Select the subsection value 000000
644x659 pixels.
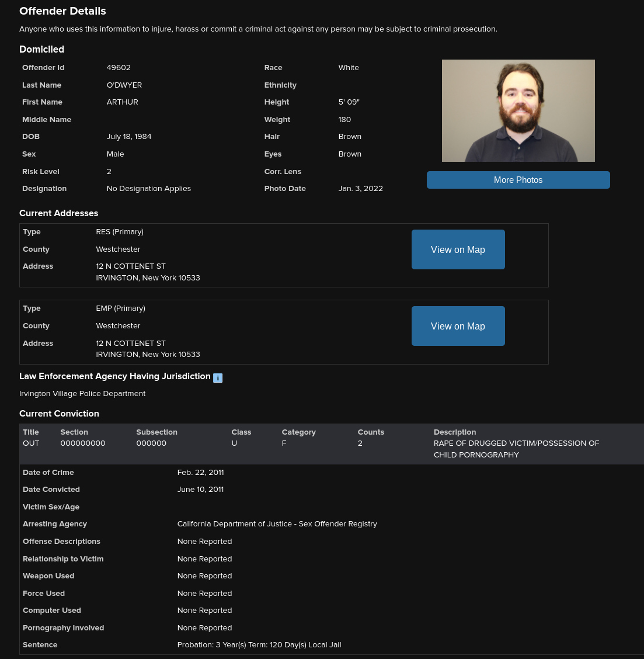[x=151, y=443]
